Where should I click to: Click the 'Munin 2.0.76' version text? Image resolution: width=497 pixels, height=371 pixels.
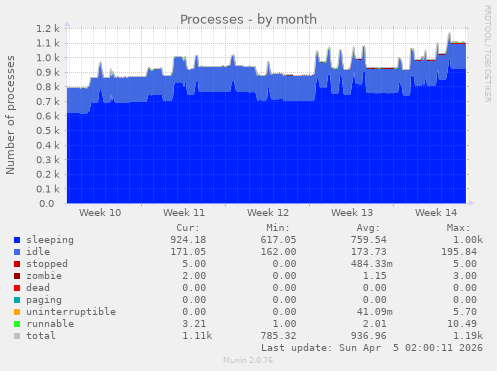coord(248,360)
